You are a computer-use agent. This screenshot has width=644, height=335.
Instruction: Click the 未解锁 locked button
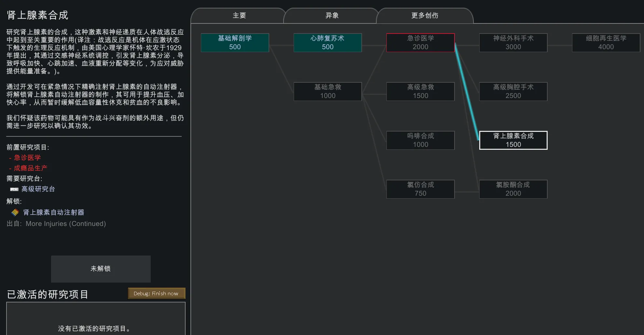pos(101,269)
